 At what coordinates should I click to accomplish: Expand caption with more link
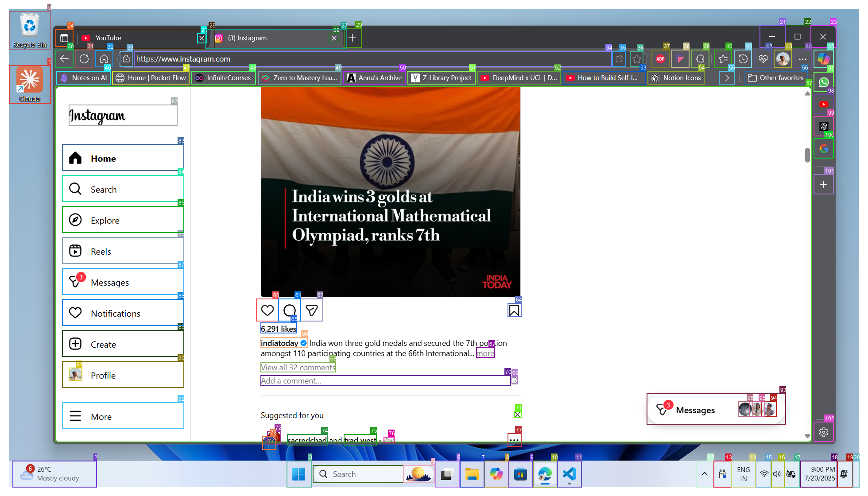485,353
